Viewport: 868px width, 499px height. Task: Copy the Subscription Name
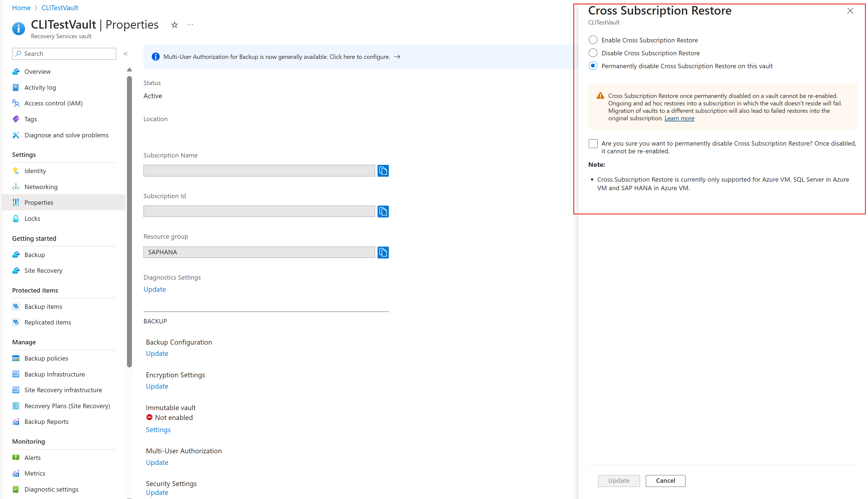[x=383, y=171]
